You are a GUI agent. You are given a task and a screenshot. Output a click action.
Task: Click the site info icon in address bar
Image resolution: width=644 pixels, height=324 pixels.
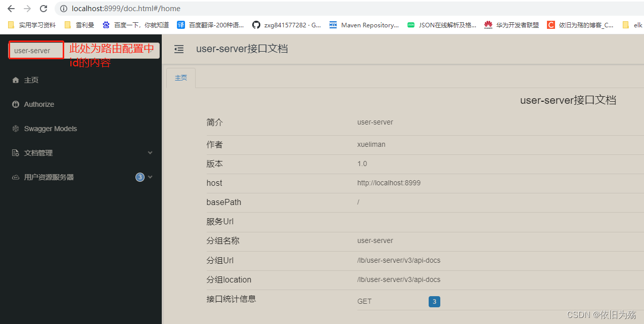pos(63,8)
